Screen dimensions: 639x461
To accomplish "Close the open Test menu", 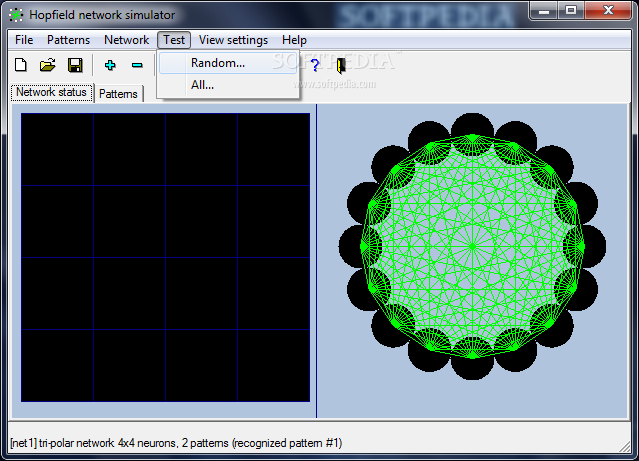I will click(x=174, y=40).
